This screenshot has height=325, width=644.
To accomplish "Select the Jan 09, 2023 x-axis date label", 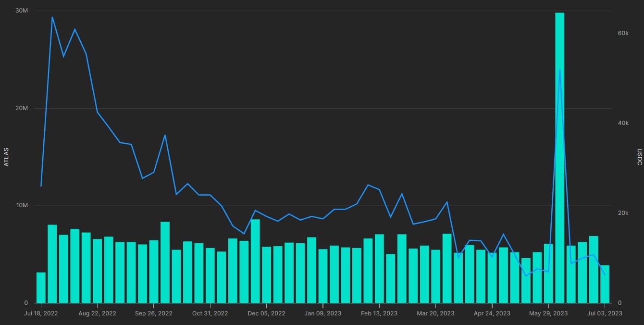I will (x=322, y=313).
